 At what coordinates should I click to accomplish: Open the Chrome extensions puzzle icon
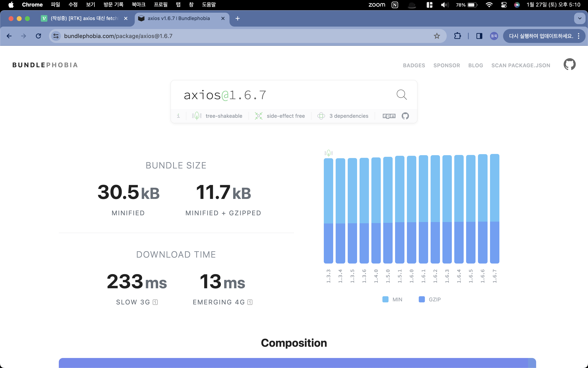(457, 36)
